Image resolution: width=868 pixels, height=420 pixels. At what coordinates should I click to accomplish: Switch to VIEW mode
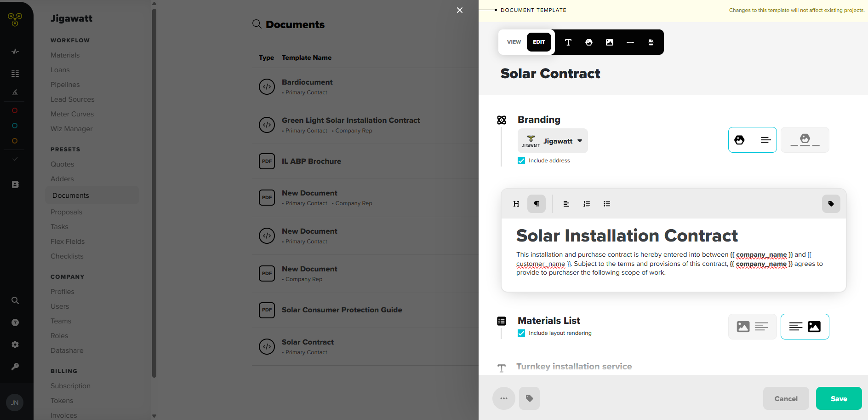tap(514, 42)
